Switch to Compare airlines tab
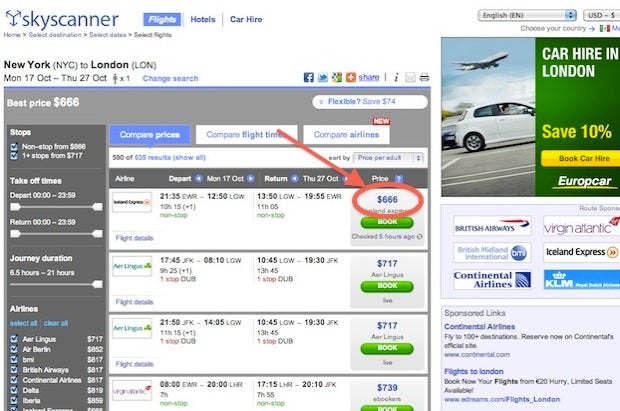The image size is (620, 411). point(346,135)
